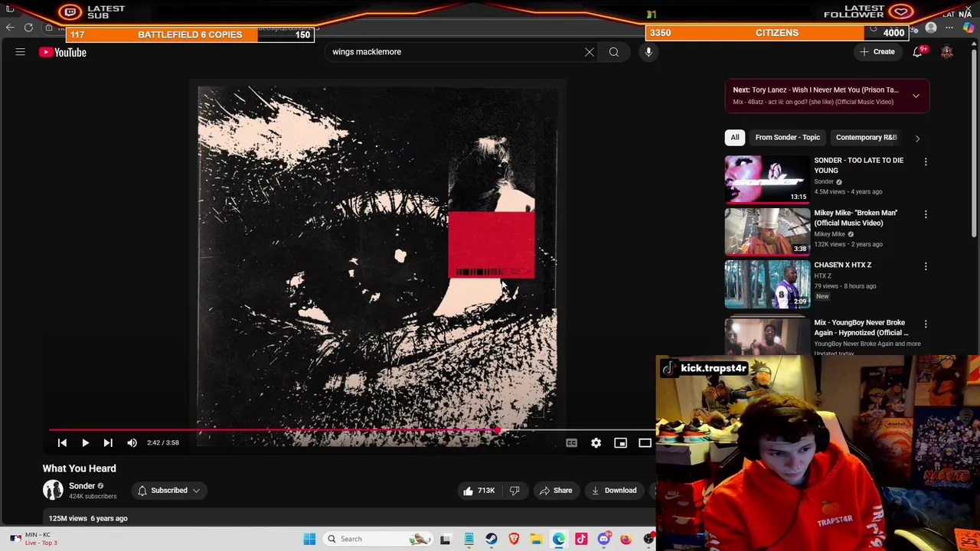Open options menu for YoungBoy mix
980x551 pixels.
926,324
